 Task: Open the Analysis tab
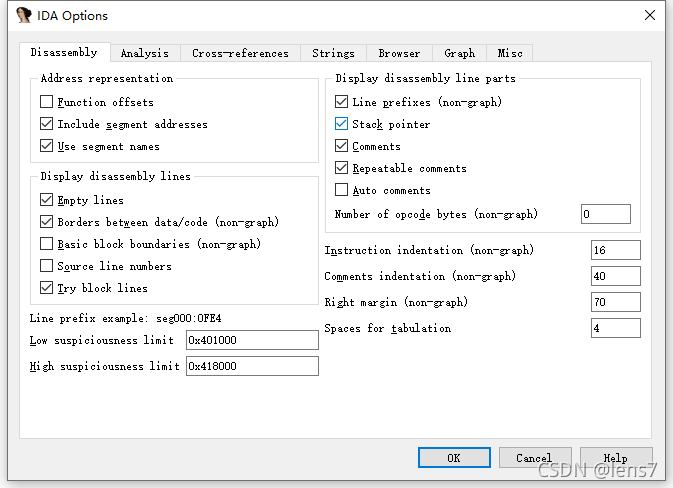click(x=145, y=53)
